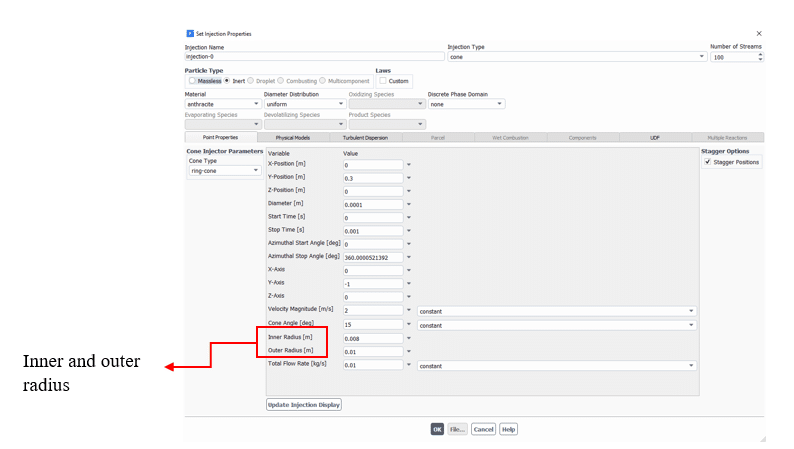This screenshot has height=449, width=794.
Task: Switch to the Physical Models tab
Action: pyautogui.click(x=293, y=137)
